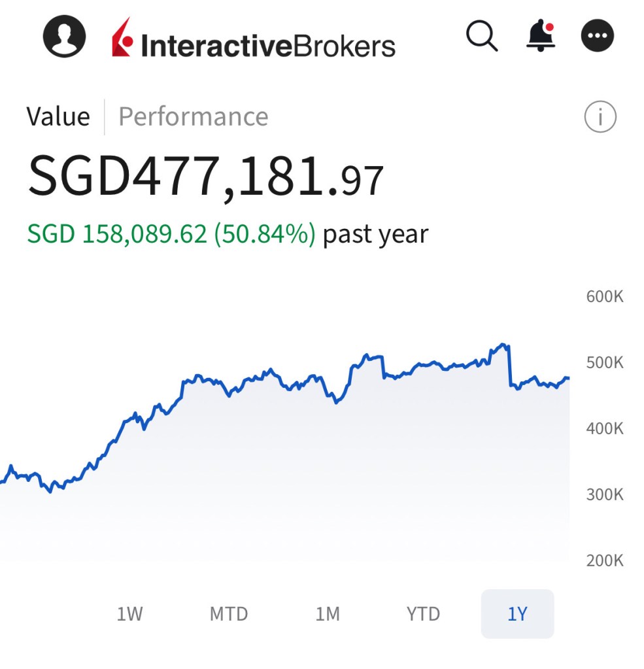Click the chart line's highest peak
Screen dimensions: 644x669
tap(502, 345)
